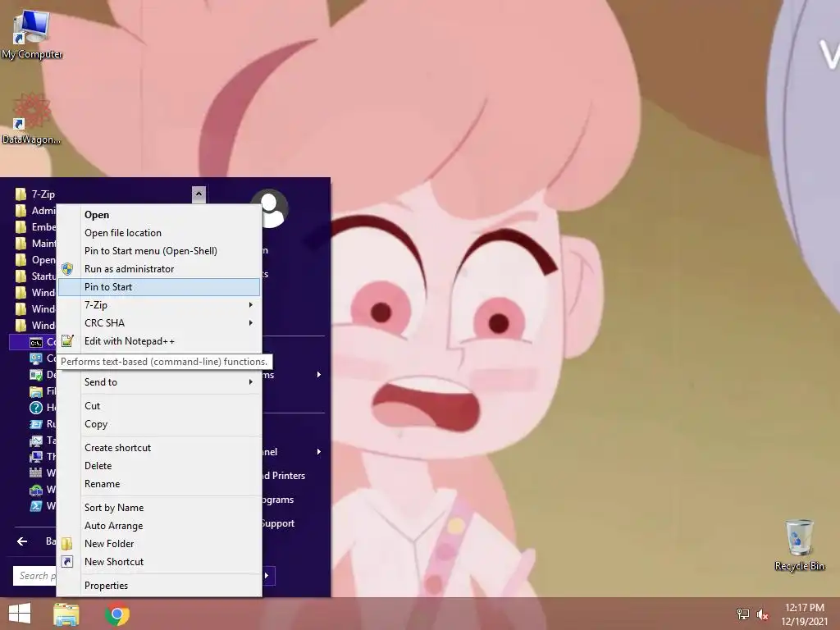This screenshot has height=630, width=840.
Task: Click the Back arrow in Start menu
Action: pyautogui.click(x=22, y=541)
